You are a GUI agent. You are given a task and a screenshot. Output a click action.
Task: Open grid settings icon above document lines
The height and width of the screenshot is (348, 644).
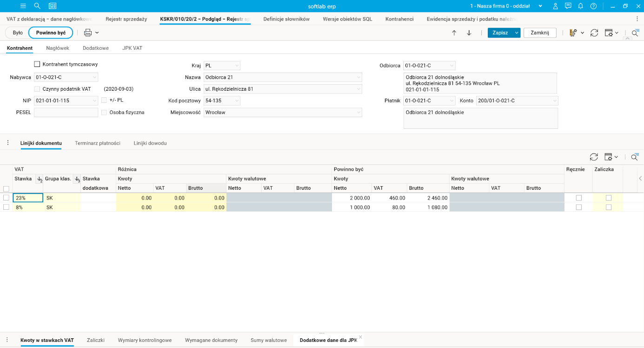point(609,157)
